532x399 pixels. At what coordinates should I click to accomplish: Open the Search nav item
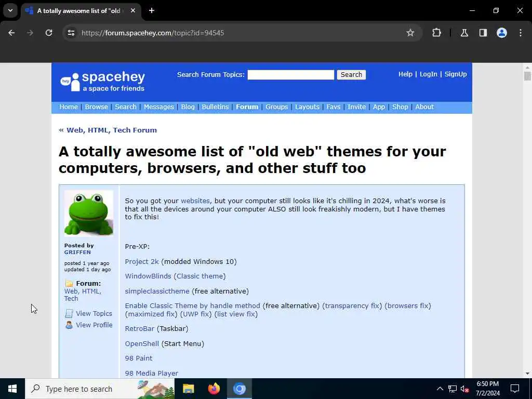[x=126, y=107]
